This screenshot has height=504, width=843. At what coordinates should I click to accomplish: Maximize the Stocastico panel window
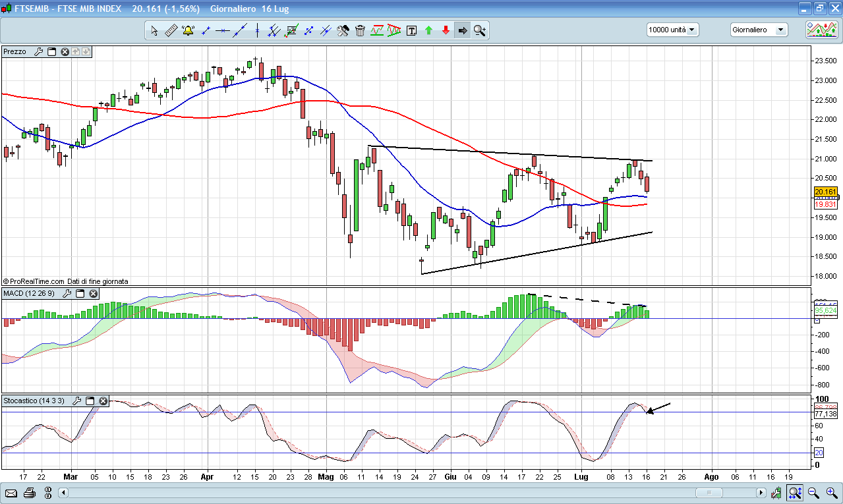(90, 401)
